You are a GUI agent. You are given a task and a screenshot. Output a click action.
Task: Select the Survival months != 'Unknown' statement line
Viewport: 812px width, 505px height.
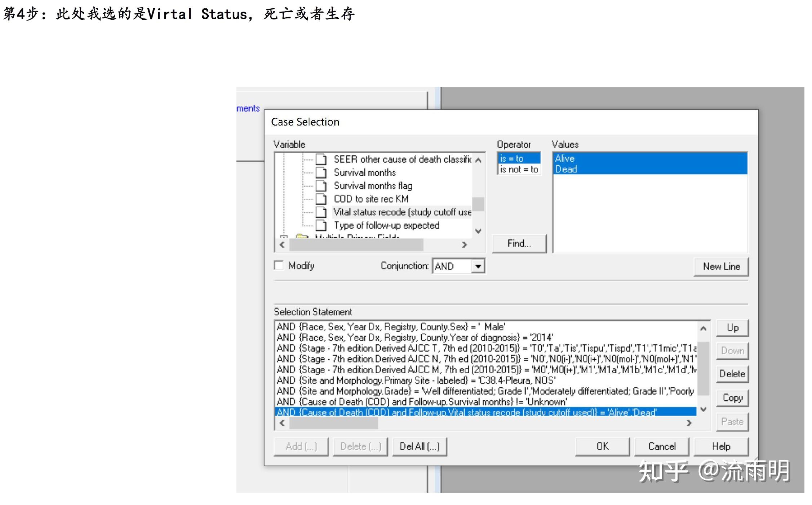click(422, 402)
